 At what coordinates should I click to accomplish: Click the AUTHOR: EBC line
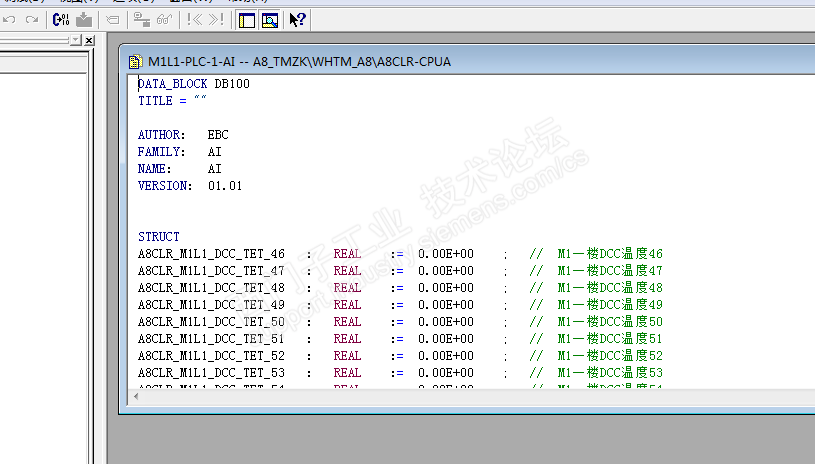183,135
